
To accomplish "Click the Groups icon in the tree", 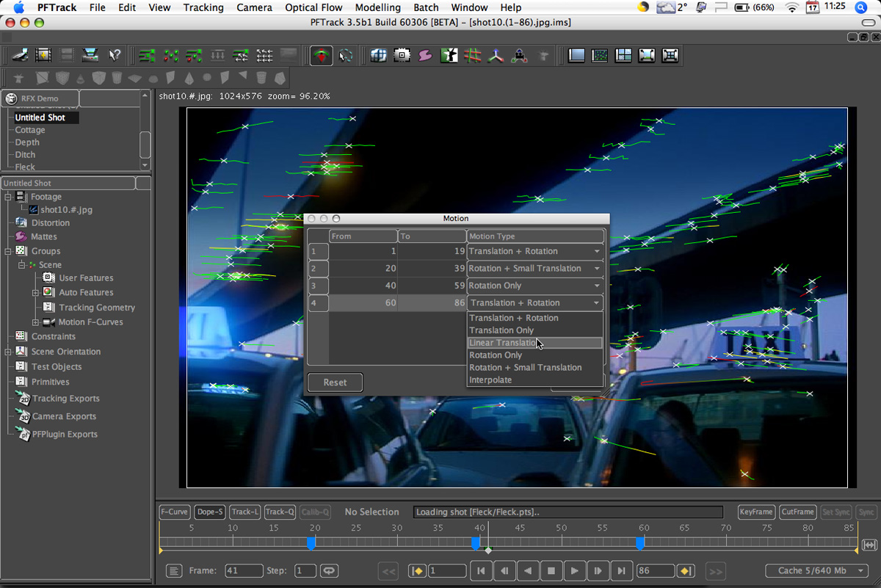I will (x=21, y=251).
